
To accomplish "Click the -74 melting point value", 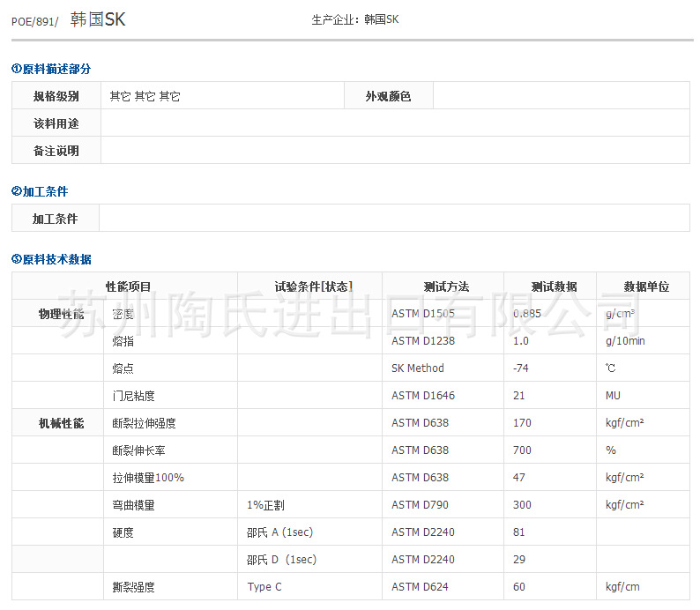I will pos(521,368).
